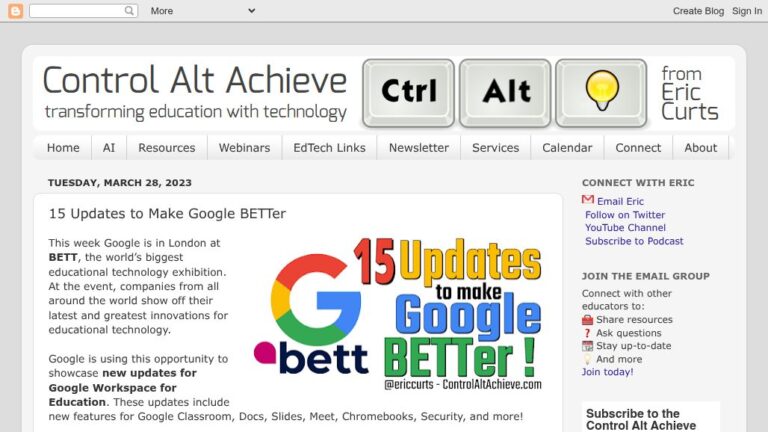
Task: Click the Ctrl key image in header
Action: click(408, 93)
